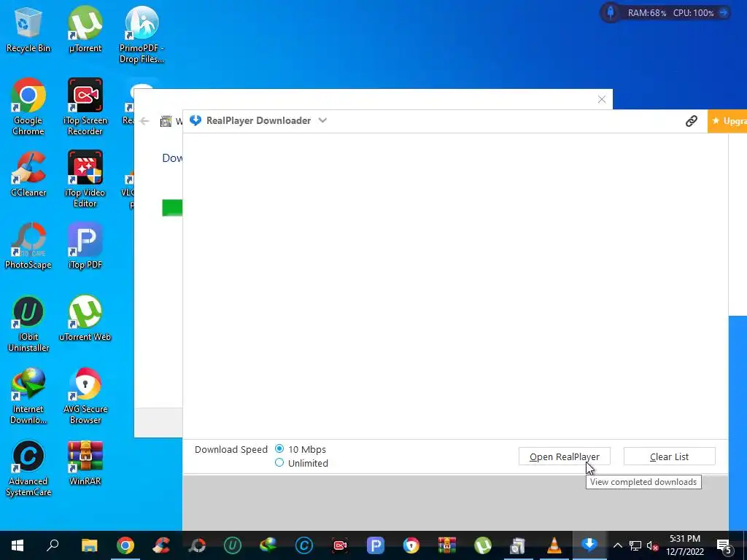Image resolution: width=747 pixels, height=560 pixels.
Task: Click the RealPlayer Downloader logo icon
Action: [196, 120]
